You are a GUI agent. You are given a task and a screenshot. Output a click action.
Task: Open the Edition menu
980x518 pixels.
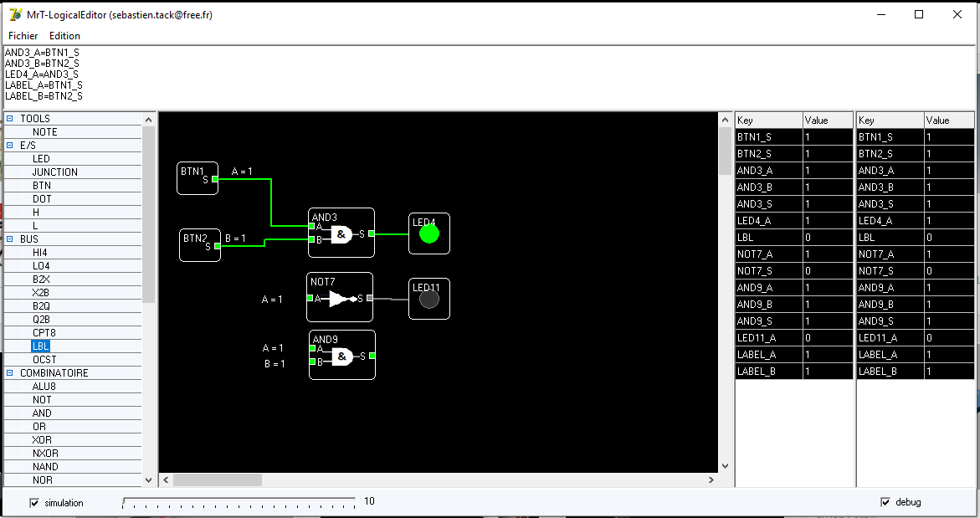tap(64, 36)
